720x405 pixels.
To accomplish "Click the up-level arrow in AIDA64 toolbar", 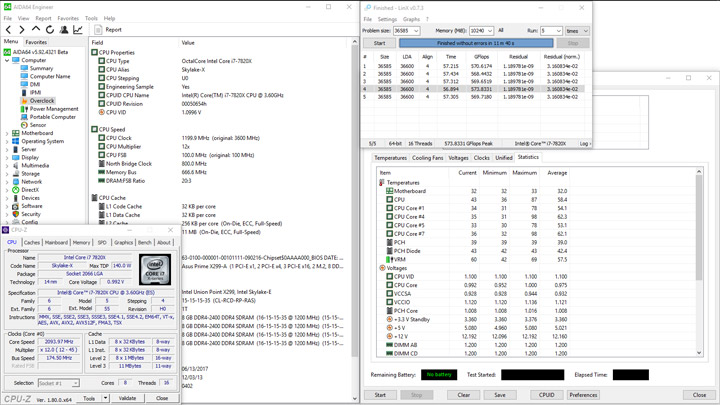I will pos(36,30).
